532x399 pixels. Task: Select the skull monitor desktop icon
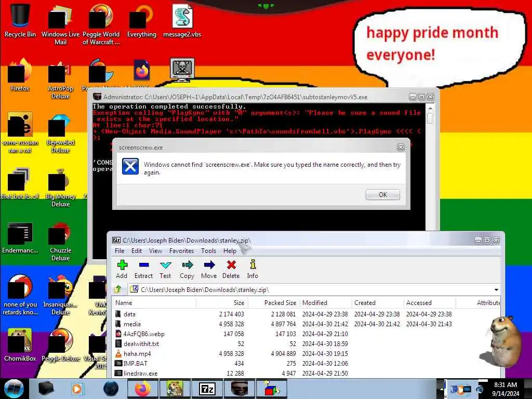coord(182,70)
